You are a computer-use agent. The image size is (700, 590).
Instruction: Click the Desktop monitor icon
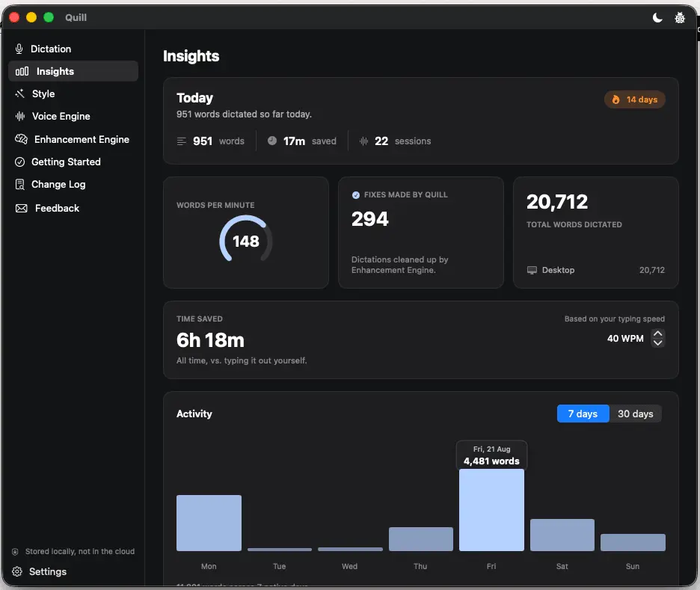pyautogui.click(x=532, y=270)
